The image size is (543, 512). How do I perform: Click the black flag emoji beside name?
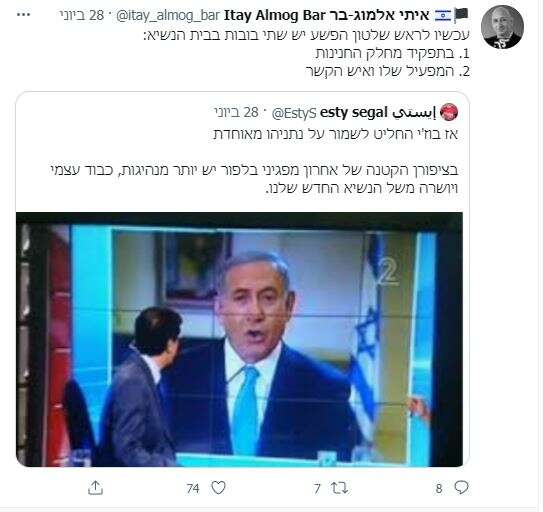point(461,15)
